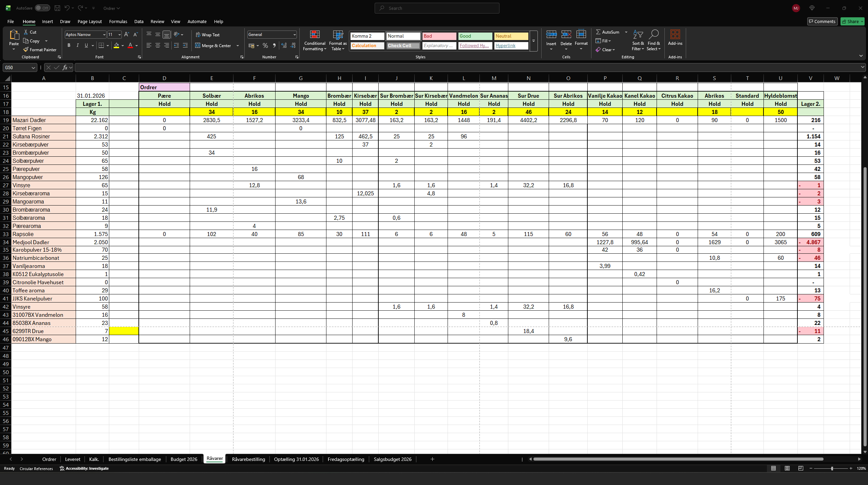Toggle center alignment
Image resolution: width=868 pixels, height=485 pixels.
157,45
